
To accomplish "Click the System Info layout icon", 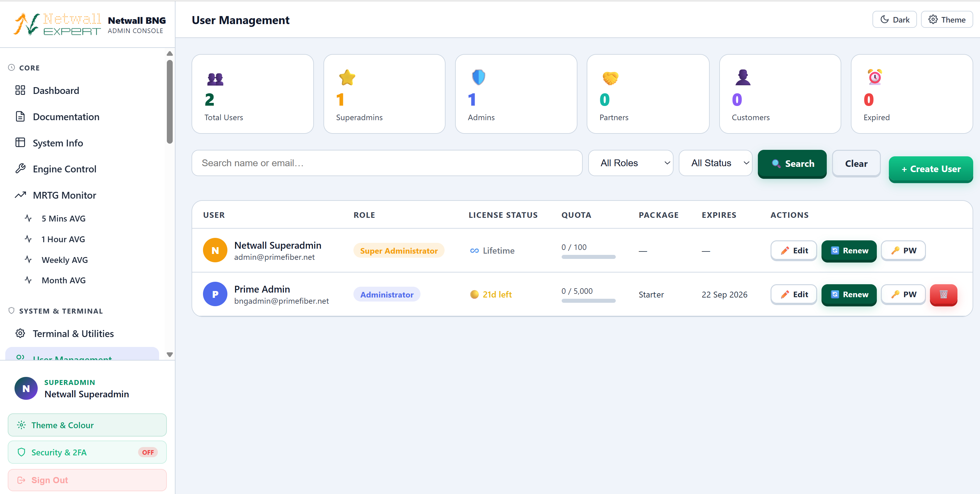I will (20, 143).
